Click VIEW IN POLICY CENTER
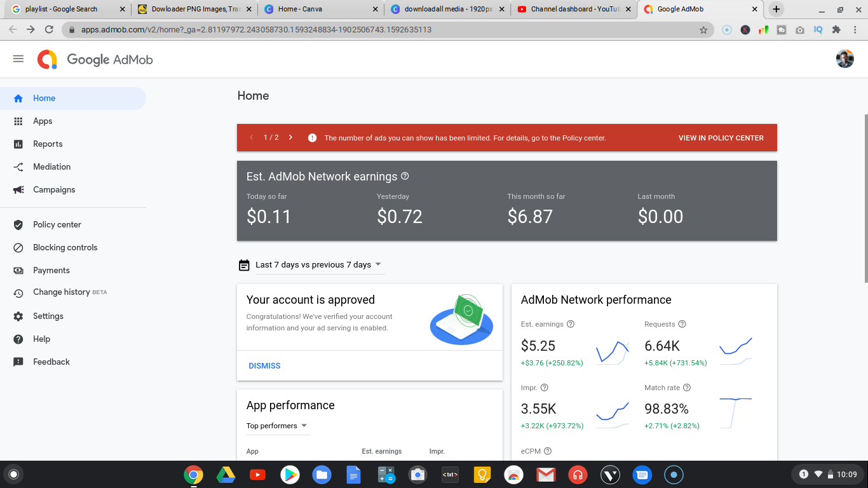Image resolution: width=868 pixels, height=488 pixels. coord(721,138)
